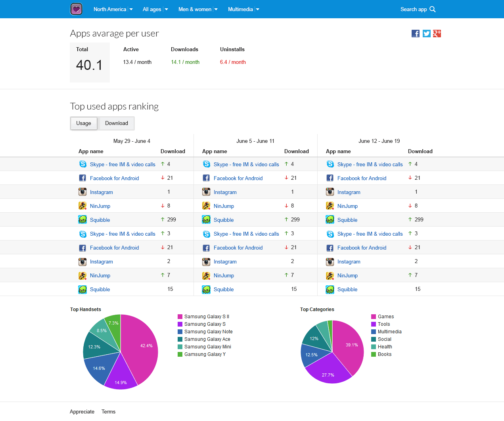Click the Twitter share icon
Viewport: 504px width, 421px height.
pos(426,34)
